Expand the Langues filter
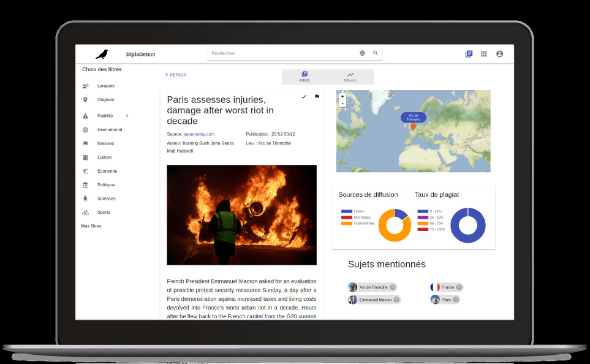 105,86
